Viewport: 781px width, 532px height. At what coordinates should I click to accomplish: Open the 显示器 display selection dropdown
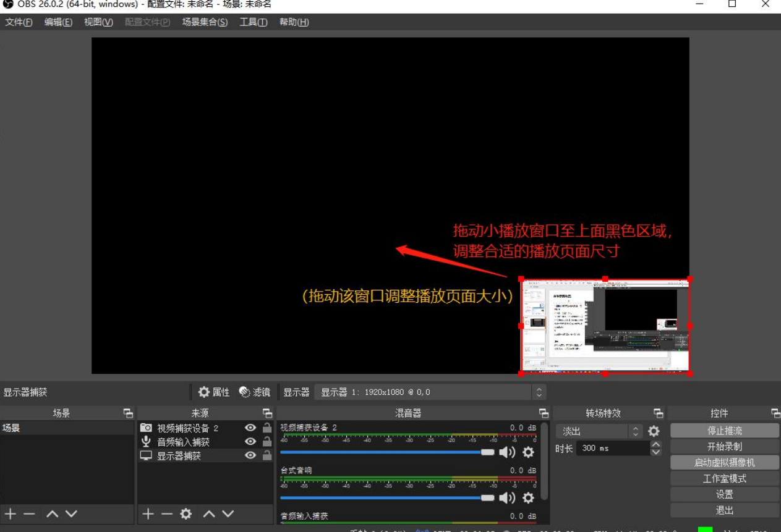[430, 392]
